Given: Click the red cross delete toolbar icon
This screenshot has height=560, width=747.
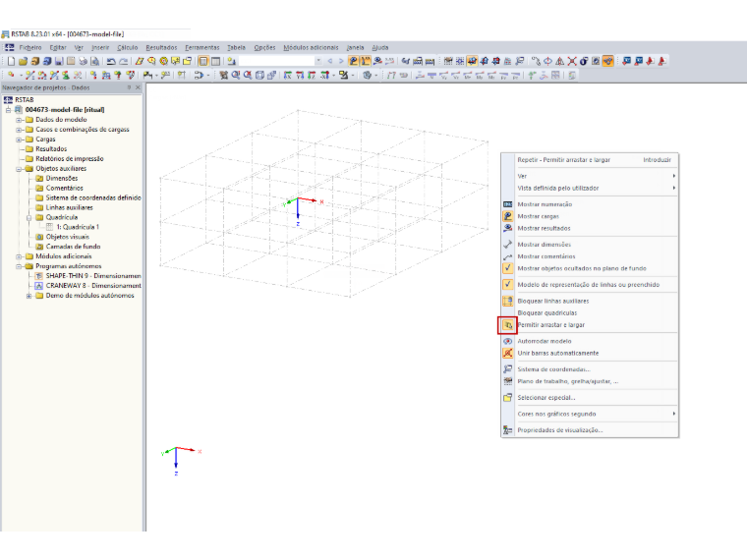Looking at the screenshot, I should pyautogui.click(x=572, y=61).
